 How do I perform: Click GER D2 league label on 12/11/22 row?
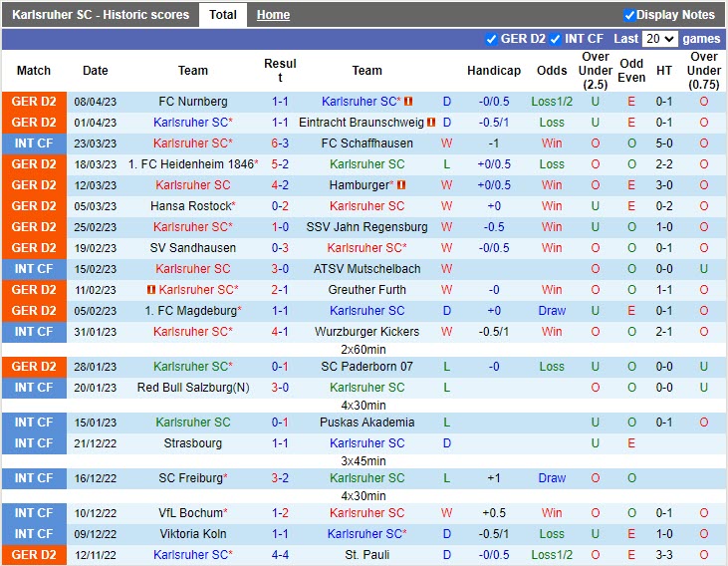pos(34,554)
